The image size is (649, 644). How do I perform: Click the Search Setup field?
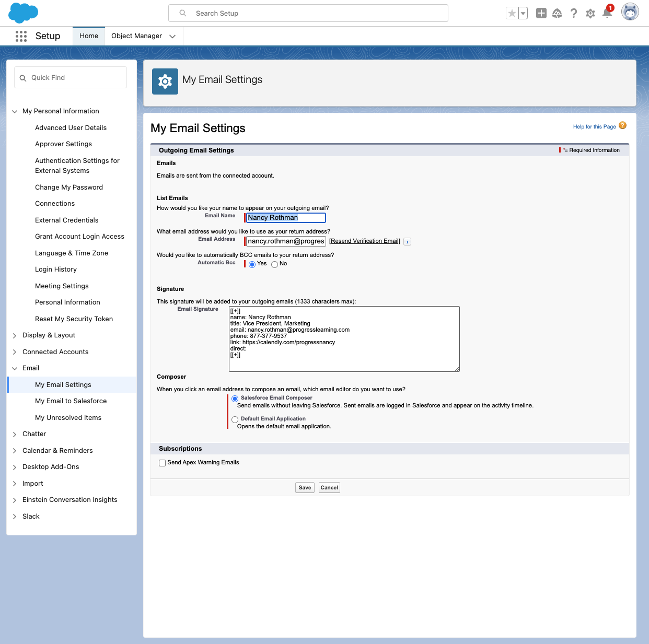[x=308, y=13]
